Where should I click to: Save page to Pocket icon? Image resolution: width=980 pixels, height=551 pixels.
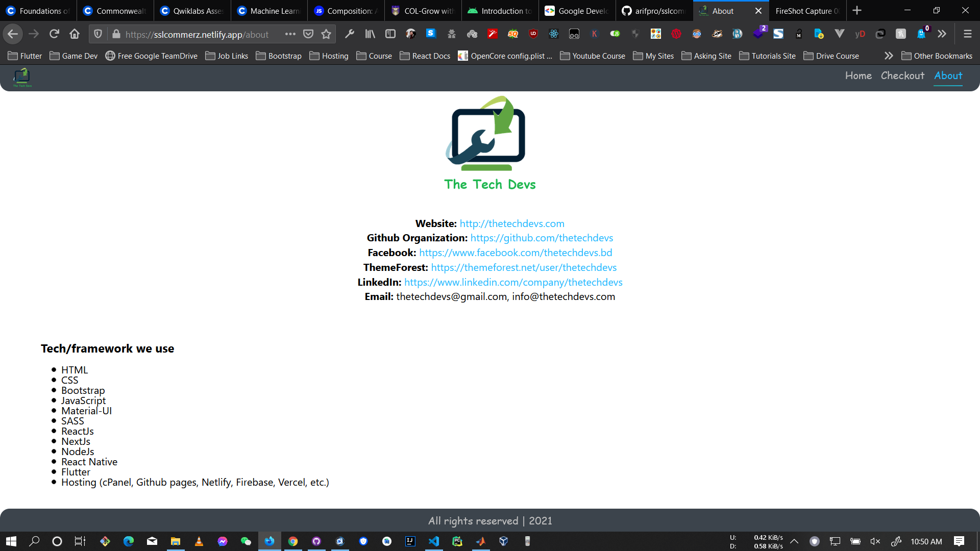pos(308,34)
